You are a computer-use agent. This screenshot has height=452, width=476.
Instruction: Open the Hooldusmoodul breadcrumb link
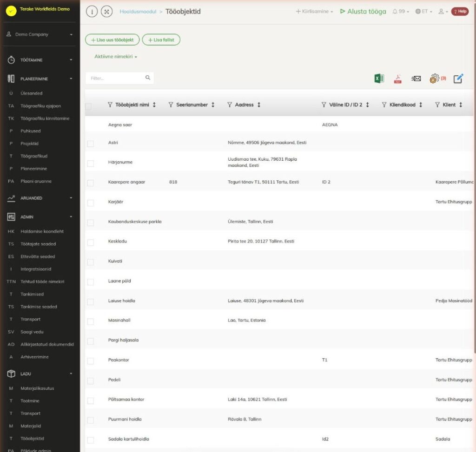pyautogui.click(x=138, y=12)
